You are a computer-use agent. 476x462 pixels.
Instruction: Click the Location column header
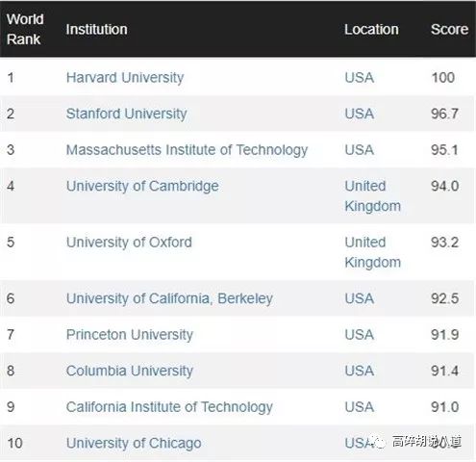coord(371,30)
